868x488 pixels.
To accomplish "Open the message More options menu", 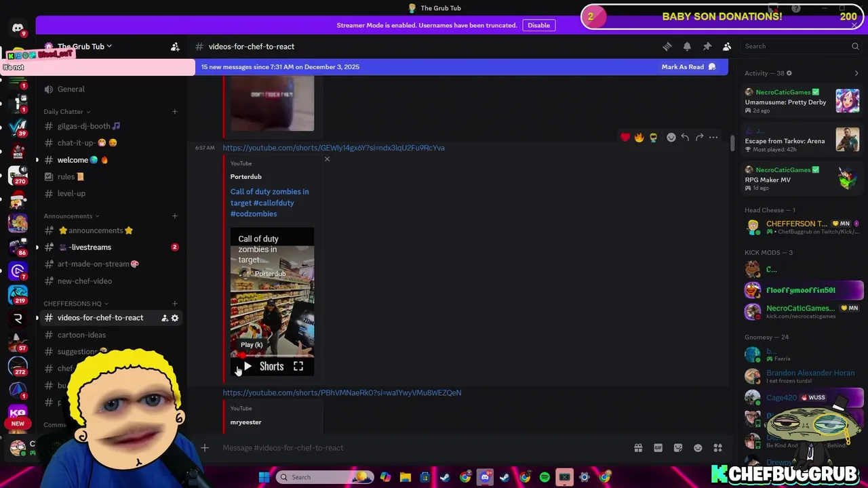I will 713,138.
